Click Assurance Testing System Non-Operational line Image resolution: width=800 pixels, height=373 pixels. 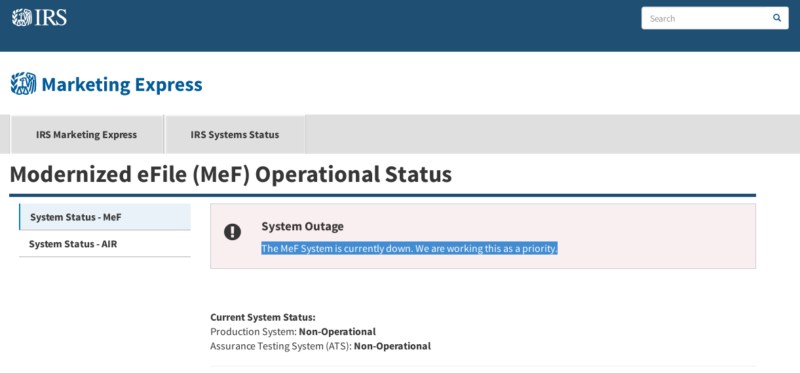tap(320, 346)
